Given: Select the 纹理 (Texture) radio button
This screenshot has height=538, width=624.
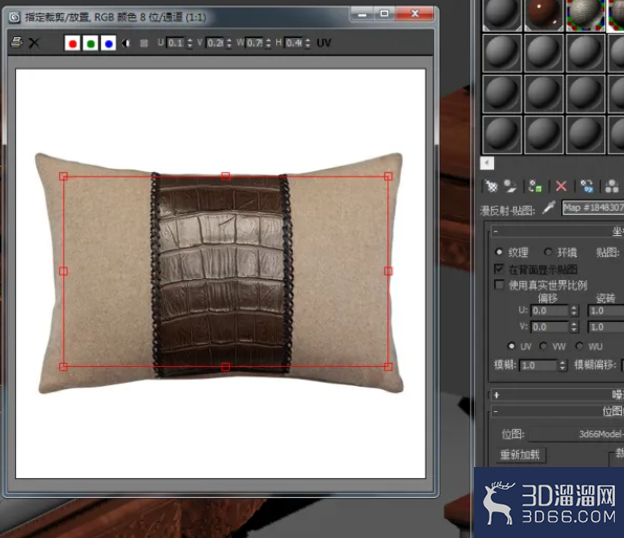Looking at the screenshot, I should (x=499, y=252).
